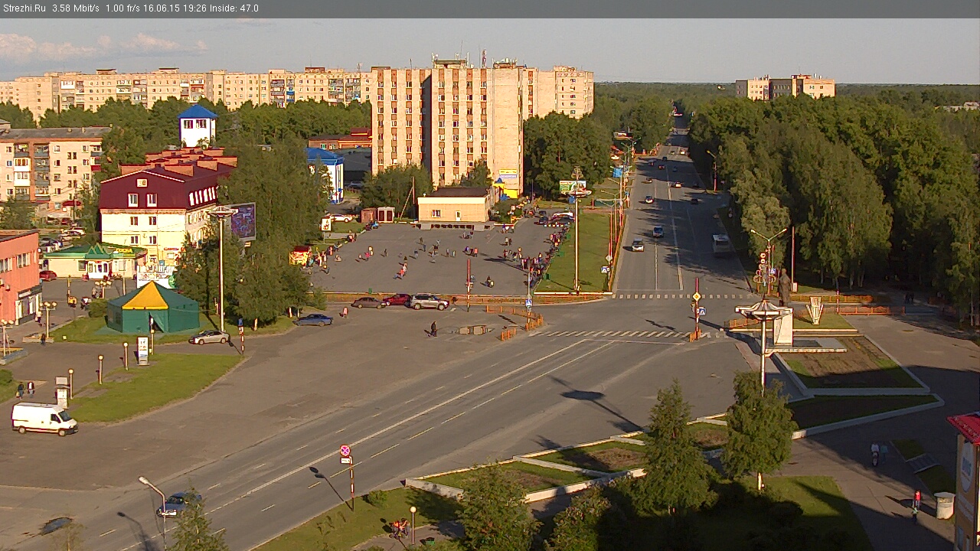Click the 1.00 fr/s frame rate value
This screenshot has width=980, height=551.
[122, 8]
